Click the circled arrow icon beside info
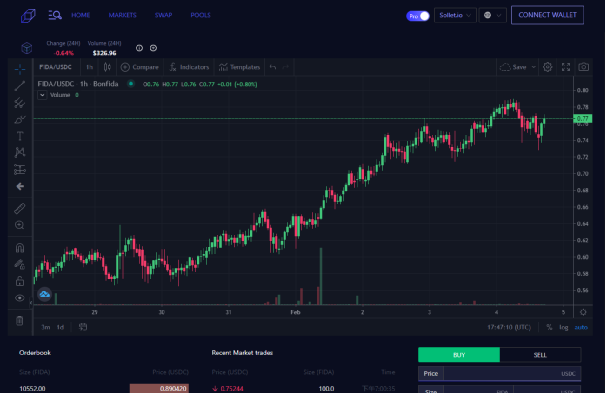 153,48
